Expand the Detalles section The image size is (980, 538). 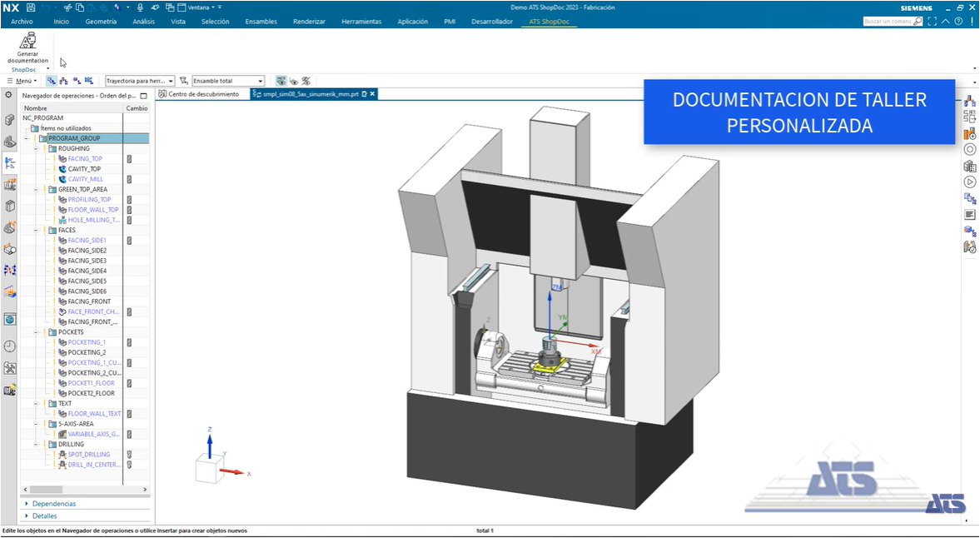click(x=44, y=516)
